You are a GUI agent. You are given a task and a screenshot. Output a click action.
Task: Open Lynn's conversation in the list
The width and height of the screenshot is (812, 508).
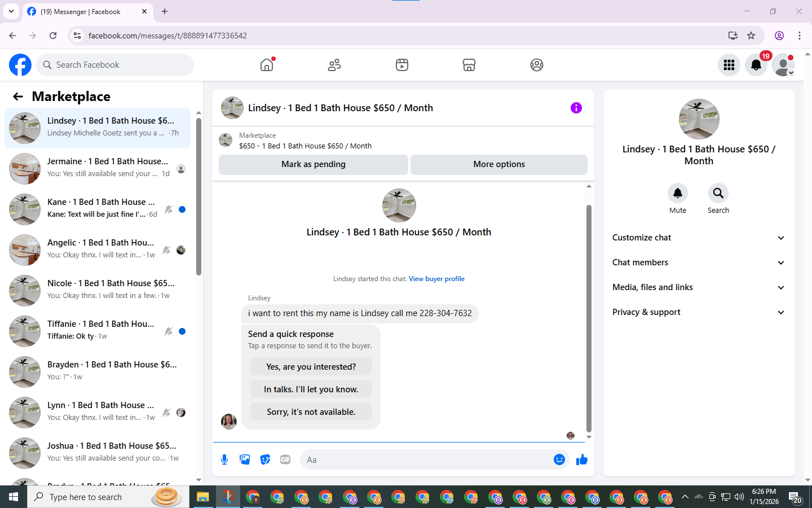point(98,413)
